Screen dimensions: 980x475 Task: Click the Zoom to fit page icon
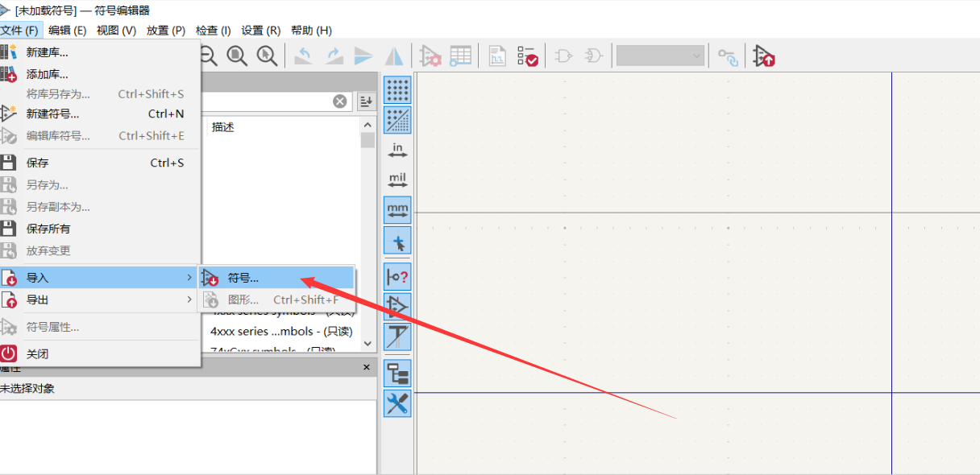pyautogui.click(x=237, y=56)
